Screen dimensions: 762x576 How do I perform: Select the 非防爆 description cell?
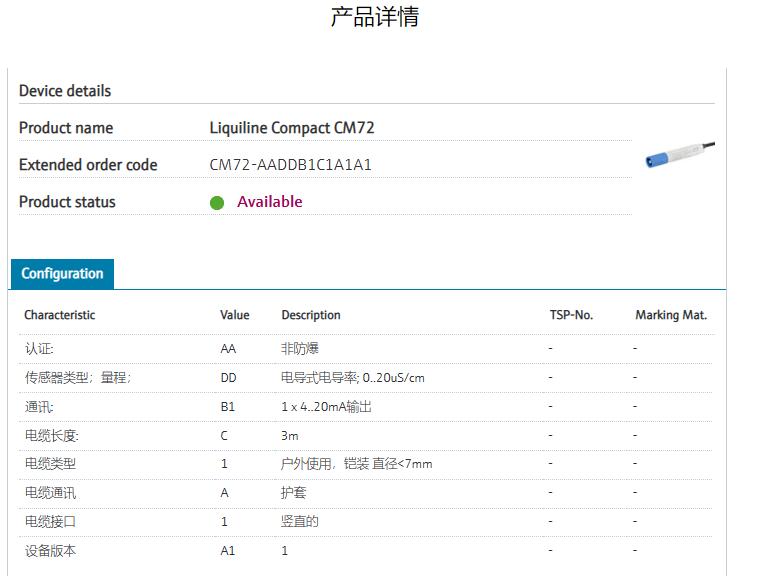pos(300,349)
